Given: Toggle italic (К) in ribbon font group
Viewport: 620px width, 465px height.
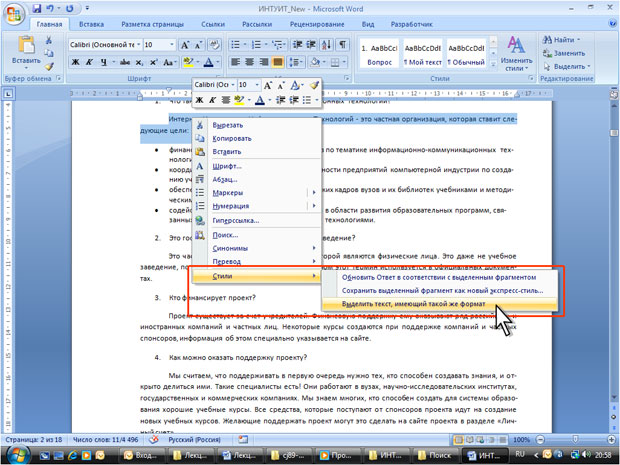Looking at the screenshot, I should 89,62.
